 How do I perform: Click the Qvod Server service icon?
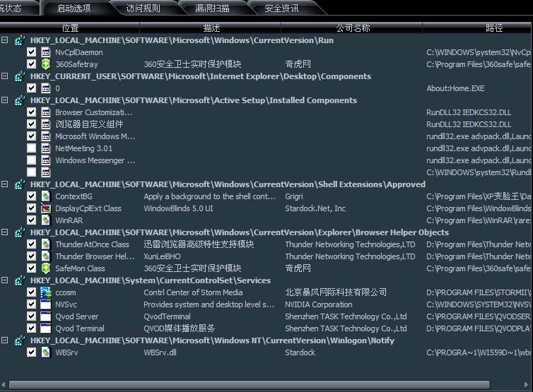pos(45,316)
